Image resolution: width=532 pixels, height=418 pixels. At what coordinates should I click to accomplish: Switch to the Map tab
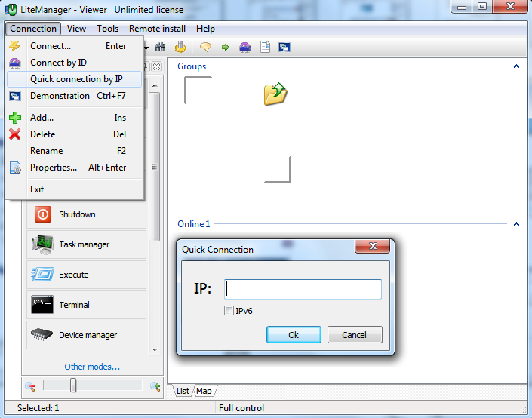[204, 391]
